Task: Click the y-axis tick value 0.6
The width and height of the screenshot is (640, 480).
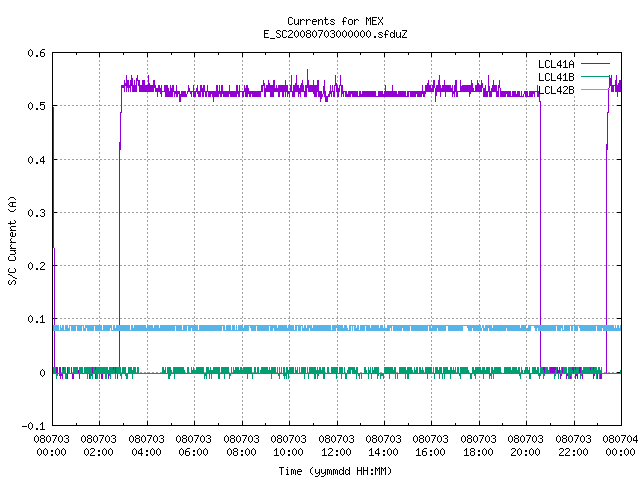Action: click(x=36, y=53)
